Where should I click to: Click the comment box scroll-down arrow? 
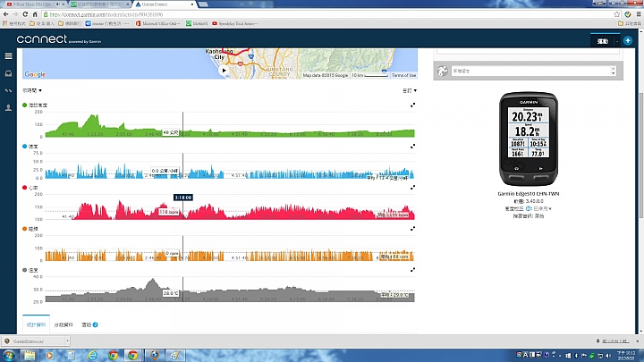pos(614,73)
